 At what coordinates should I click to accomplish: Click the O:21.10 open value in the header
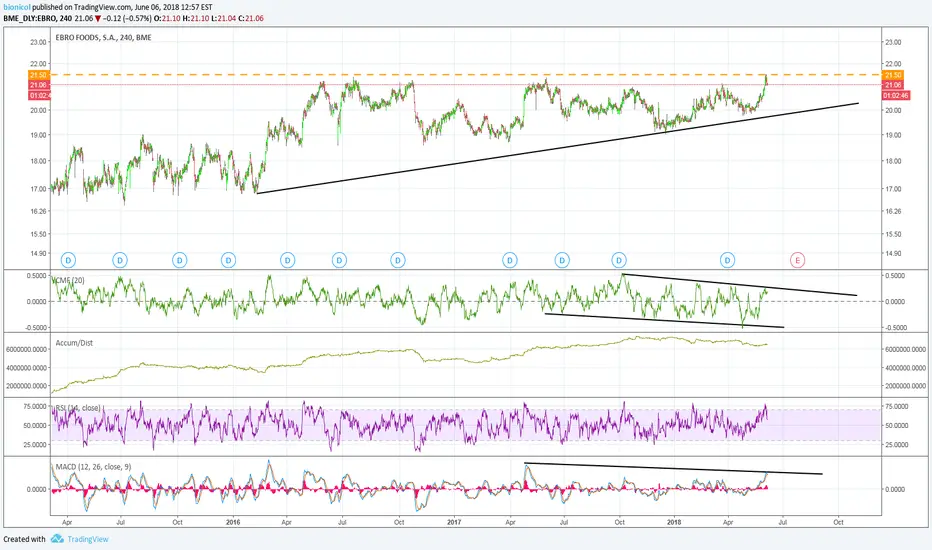[x=167, y=18]
